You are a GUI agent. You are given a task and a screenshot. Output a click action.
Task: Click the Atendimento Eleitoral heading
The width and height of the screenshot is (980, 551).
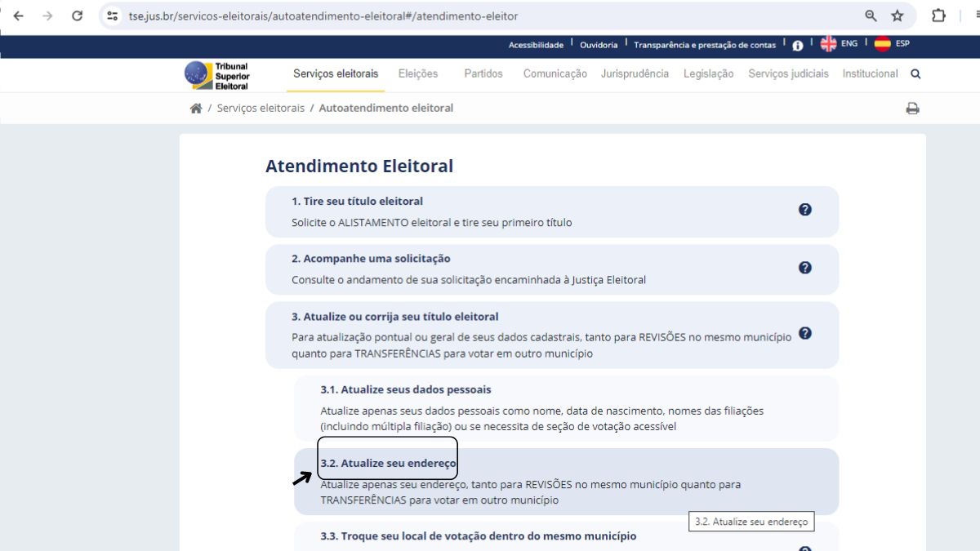359,167
